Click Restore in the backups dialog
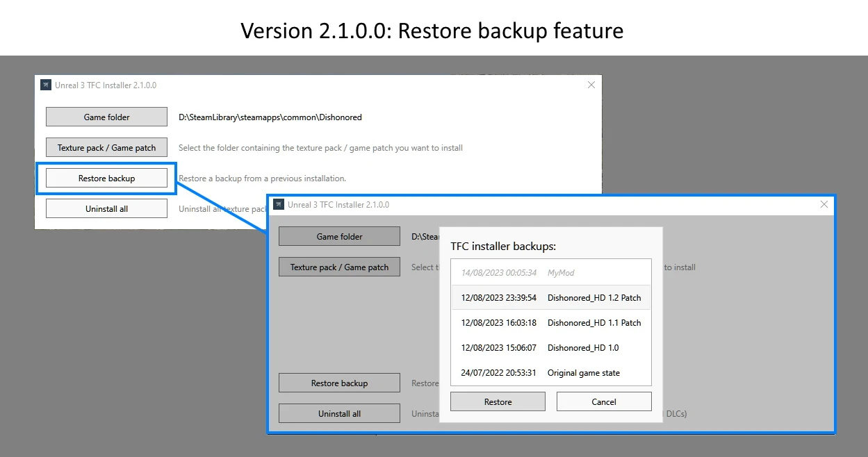868x457 pixels. (x=498, y=401)
